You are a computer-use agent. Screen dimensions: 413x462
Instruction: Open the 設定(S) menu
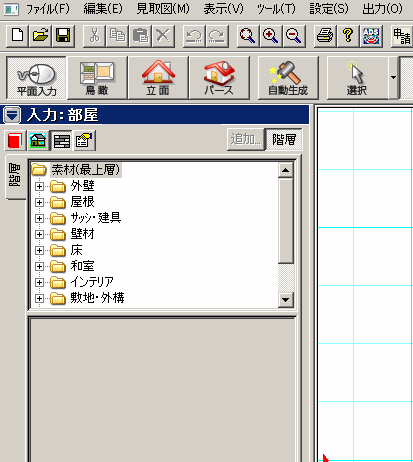pos(329,9)
